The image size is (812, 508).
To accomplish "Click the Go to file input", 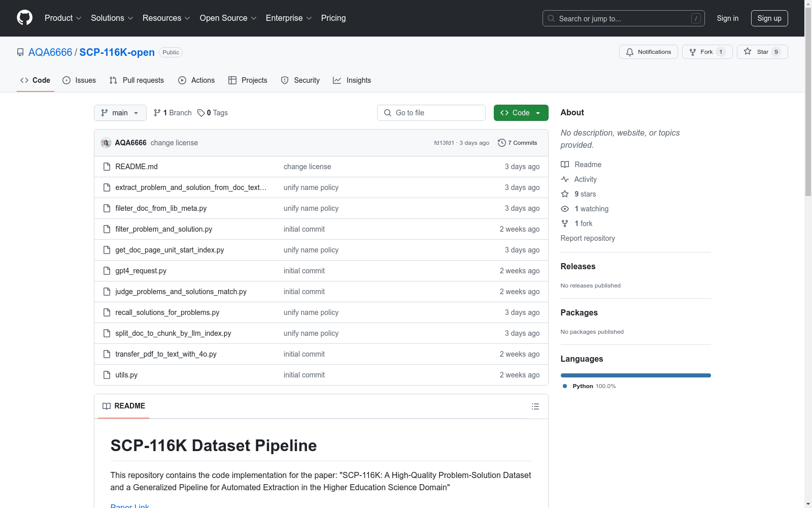I will [x=431, y=113].
